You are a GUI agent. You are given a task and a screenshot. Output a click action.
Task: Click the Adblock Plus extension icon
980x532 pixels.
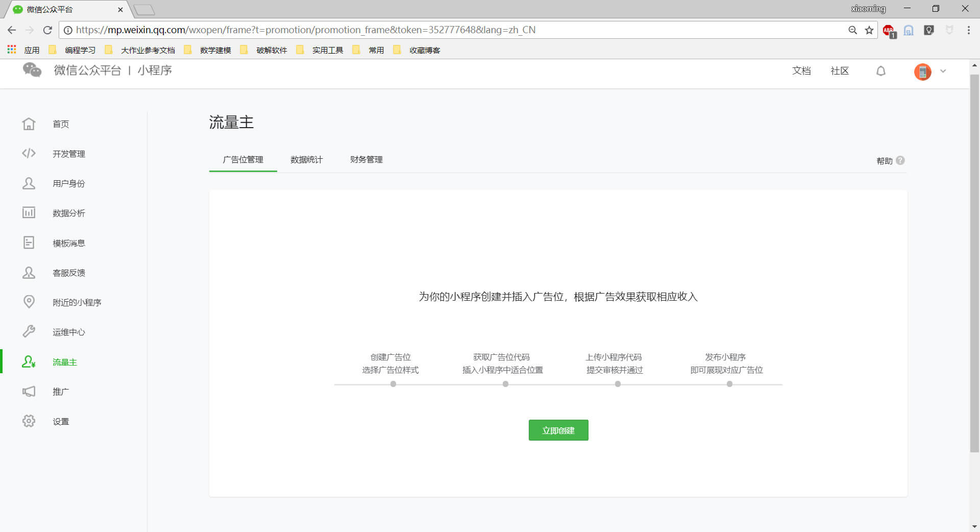890,31
